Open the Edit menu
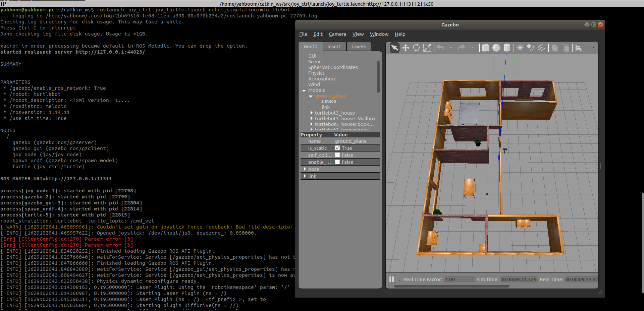The width and height of the screenshot is (644, 311). coord(318,34)
